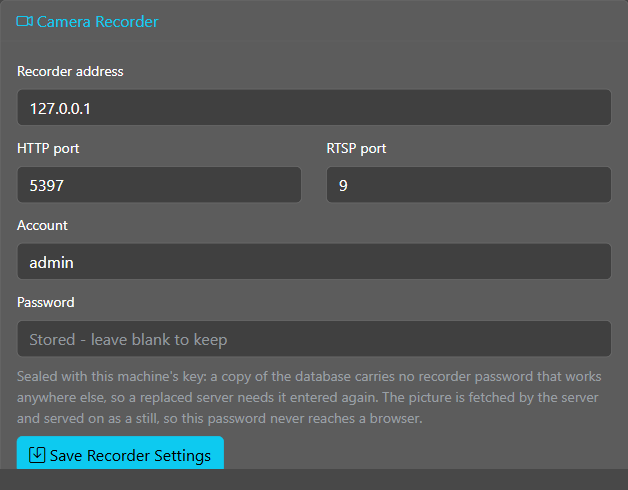Click the Password label
This screenshot has height=490, width=628.
(46, 302)
